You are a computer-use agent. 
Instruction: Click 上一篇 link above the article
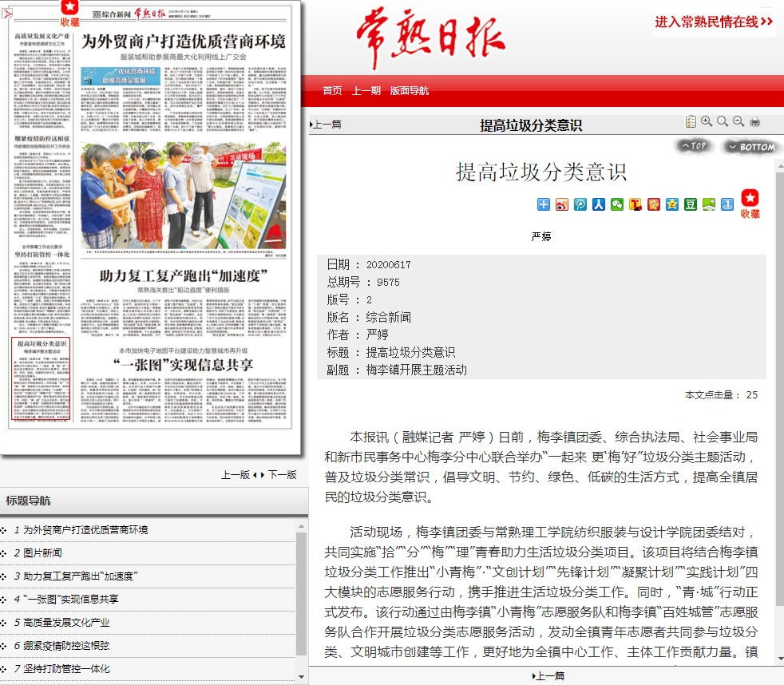tap(326, 125)
